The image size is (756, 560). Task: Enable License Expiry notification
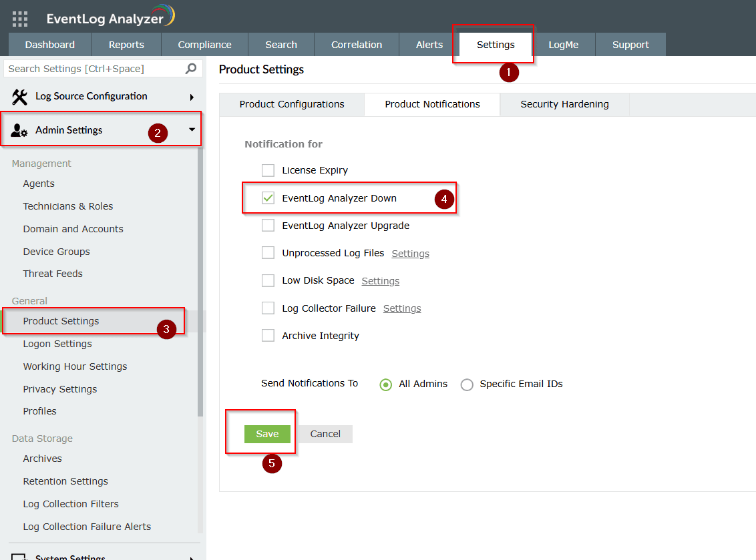coord(268,170)
